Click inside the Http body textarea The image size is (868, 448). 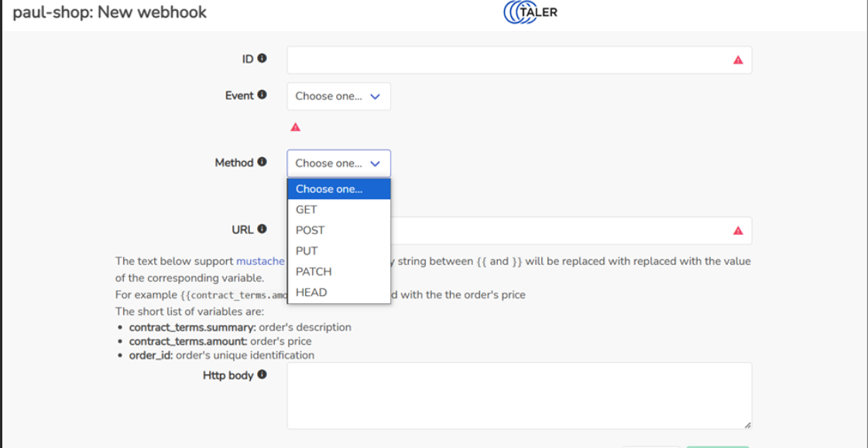[519, 395]
